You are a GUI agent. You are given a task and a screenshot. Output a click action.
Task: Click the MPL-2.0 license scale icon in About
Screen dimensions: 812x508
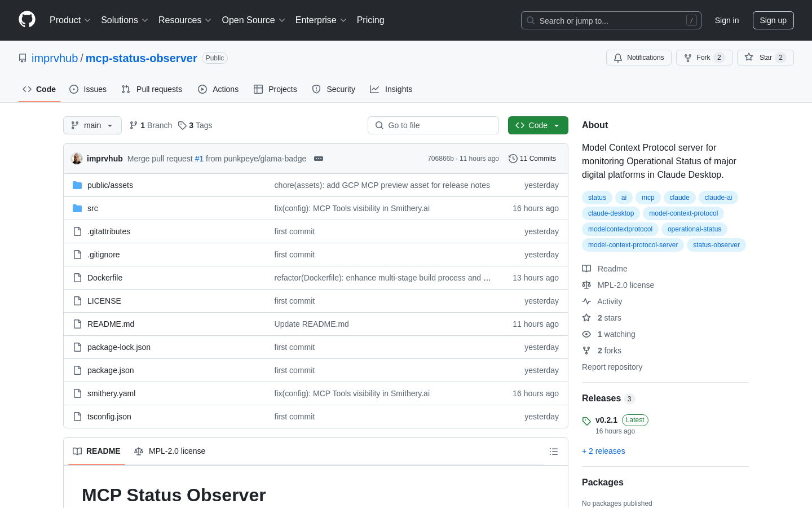click(x=586, y=285)
